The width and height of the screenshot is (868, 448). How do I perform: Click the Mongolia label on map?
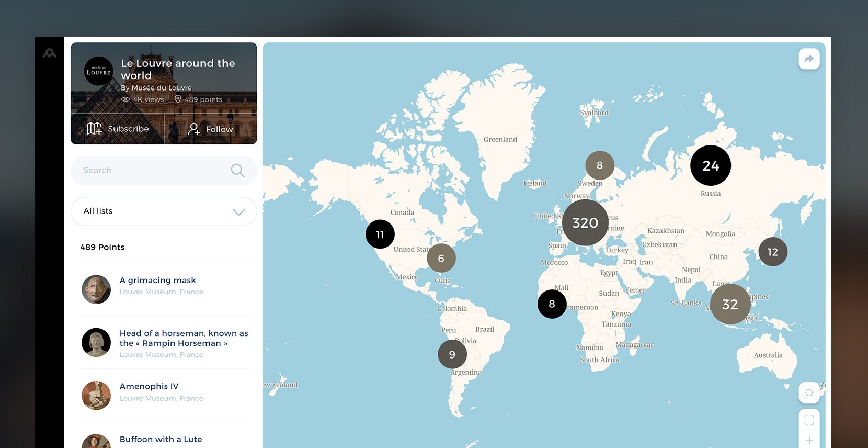pyautogui.click(x=721, y=234)
